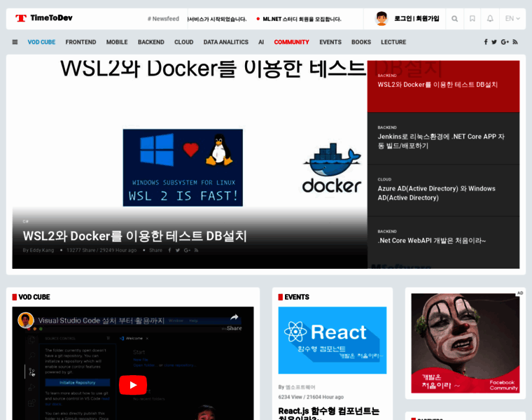The image size is (532, 420).
Task: Open the hamburger menu icon
Action: click(15, 42)
